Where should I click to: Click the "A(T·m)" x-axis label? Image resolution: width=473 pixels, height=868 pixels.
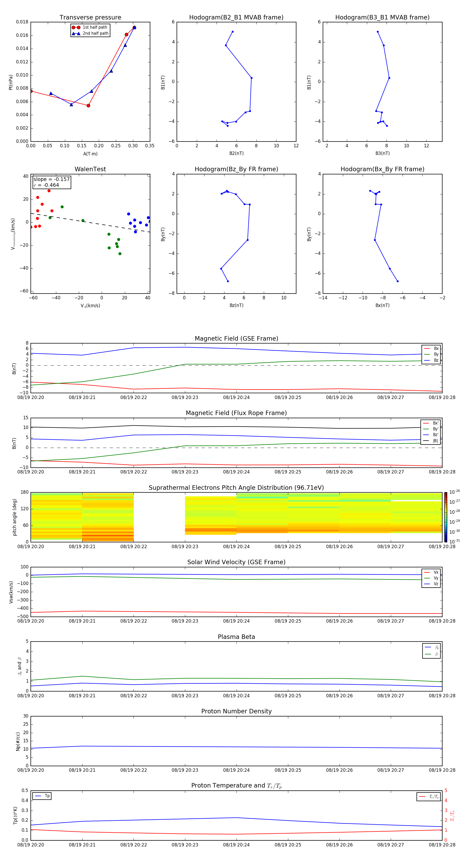[x=90, y=154]
